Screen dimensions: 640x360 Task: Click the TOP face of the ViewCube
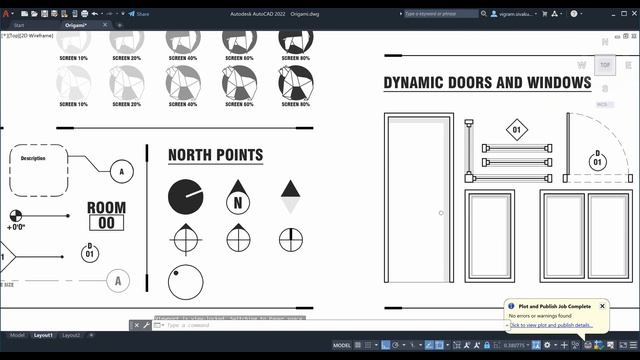pos(605,65)
